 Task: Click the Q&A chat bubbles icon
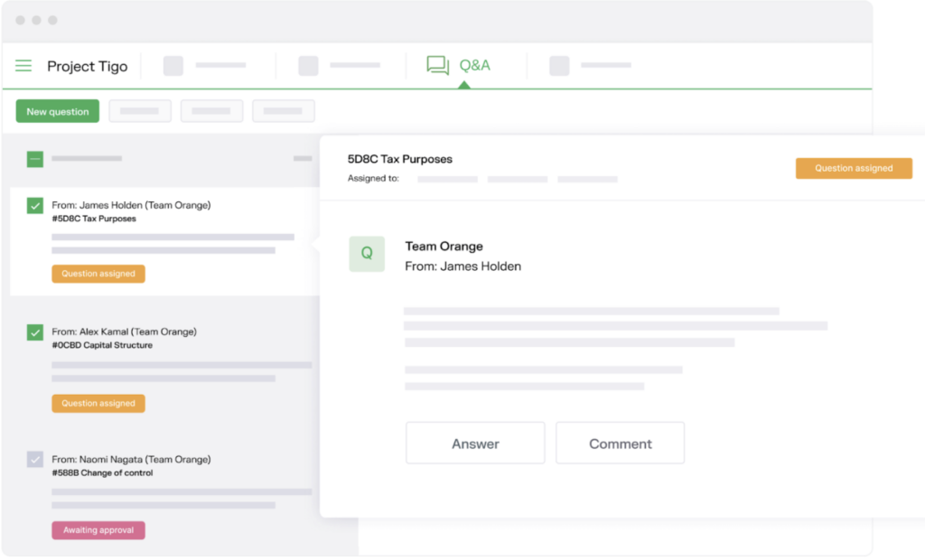click(x=438, y=66)
